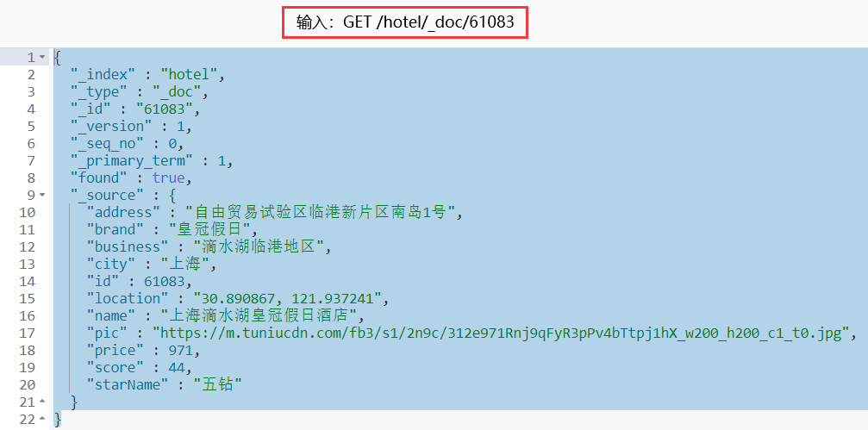This screenshot has height=430, width=868.
Task: Click line number 14 in the gutter
Action: 27,282
